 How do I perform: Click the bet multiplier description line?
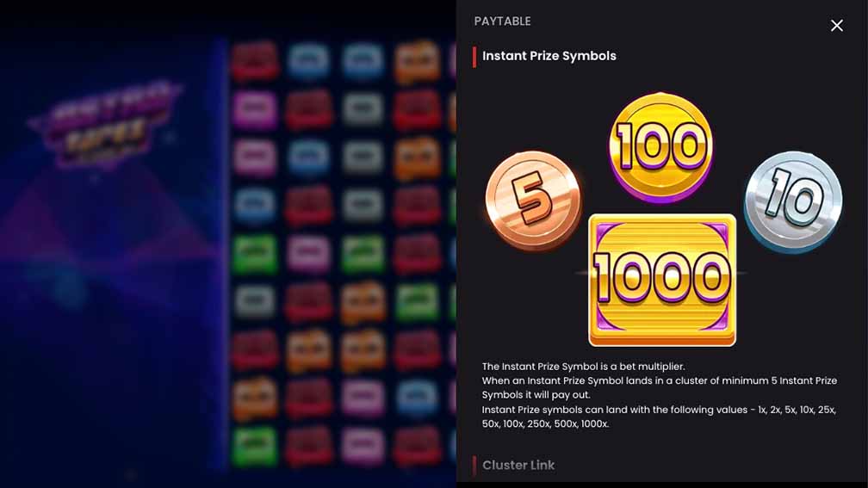(x=583, y=367)
